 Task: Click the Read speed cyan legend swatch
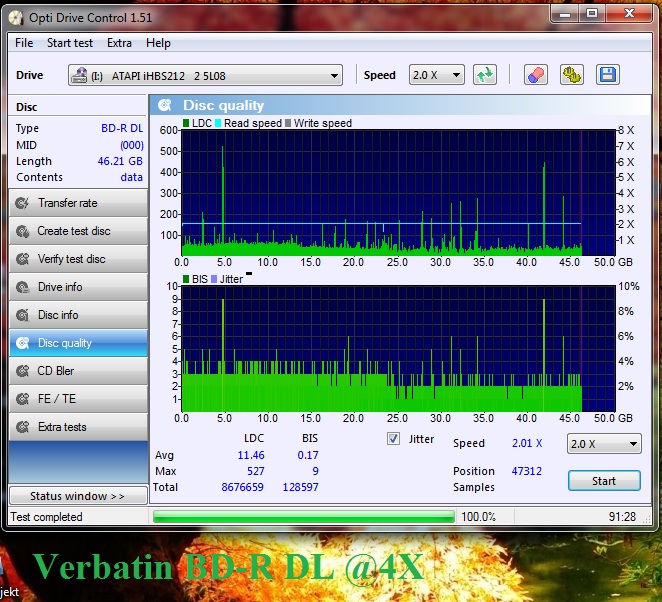(x=218, y=123)
